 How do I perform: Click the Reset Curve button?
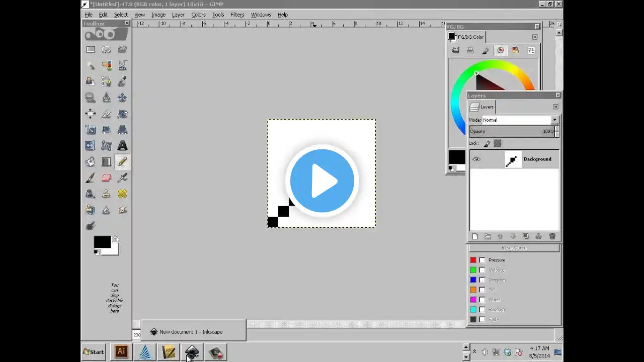tap(514, 248)
